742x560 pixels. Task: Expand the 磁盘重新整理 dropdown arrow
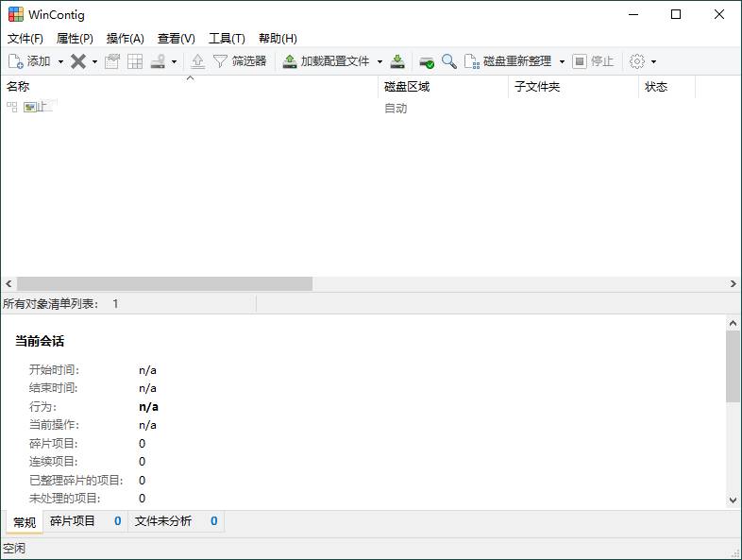click(x=562, y=61)
